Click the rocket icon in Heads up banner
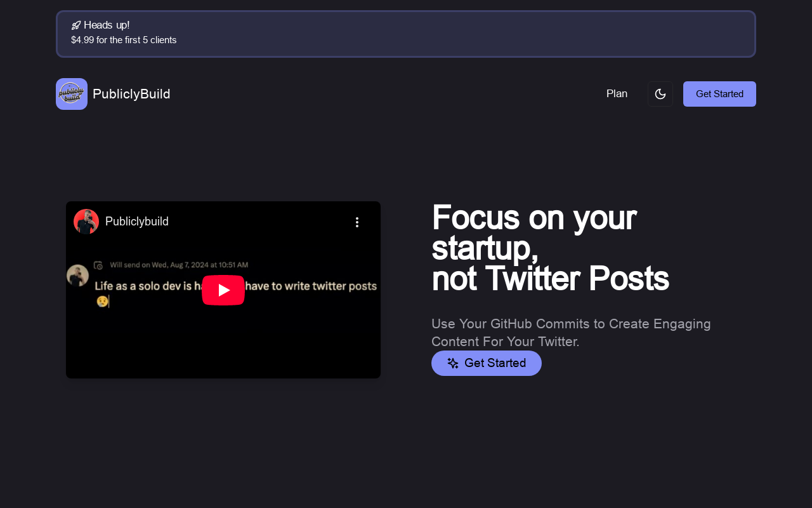 (x=76, y=25)
